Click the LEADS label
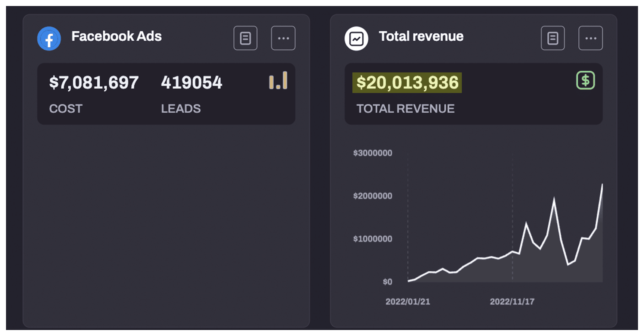Image resolution: width=644 pixels, height=336 pixels. (181, 109)
